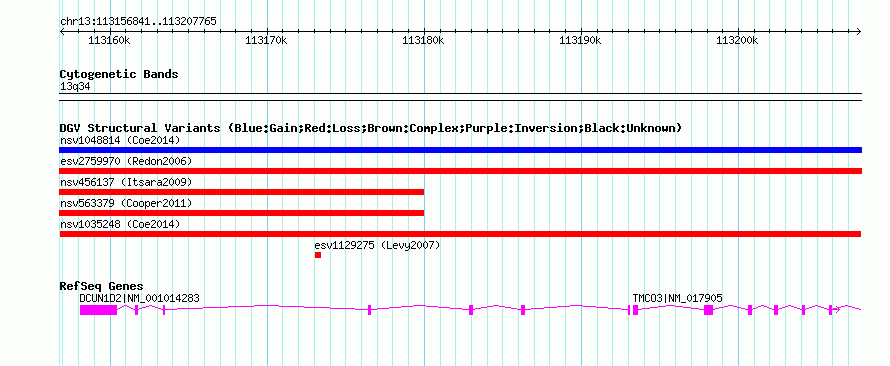Click the 113170k ruler tick label
This screenshot has width=890, height=366.
267,41
